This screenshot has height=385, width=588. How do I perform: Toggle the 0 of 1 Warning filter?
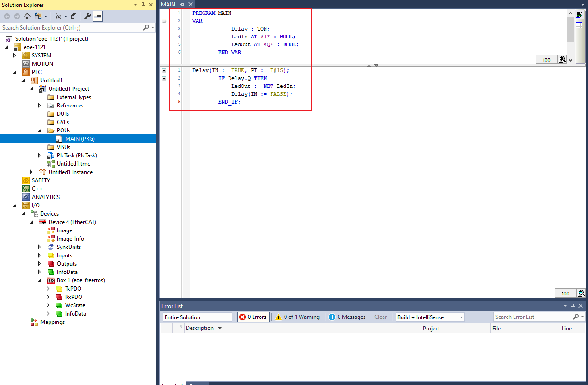(x=297, y=317)
